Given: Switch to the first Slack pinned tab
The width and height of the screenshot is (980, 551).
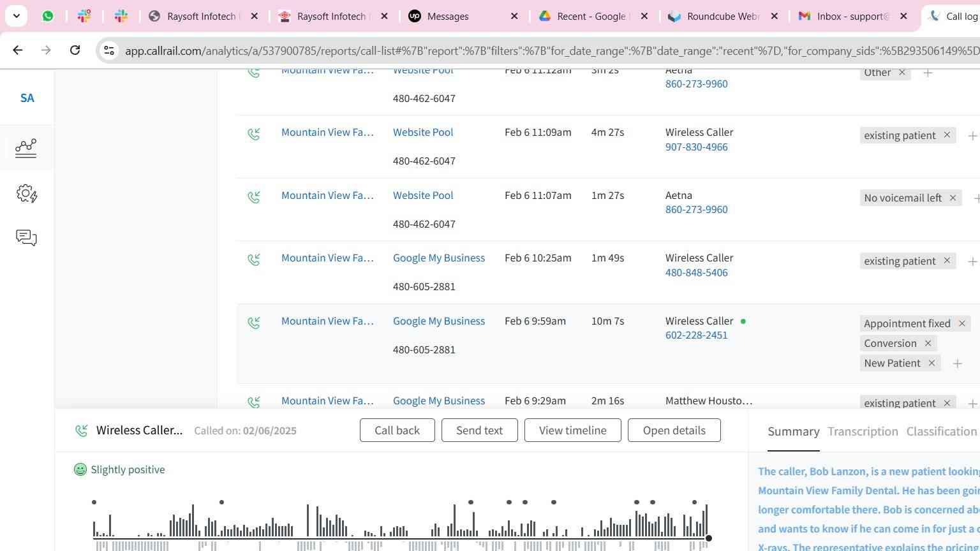Looking at the screenshot, I should click(84, 16).
